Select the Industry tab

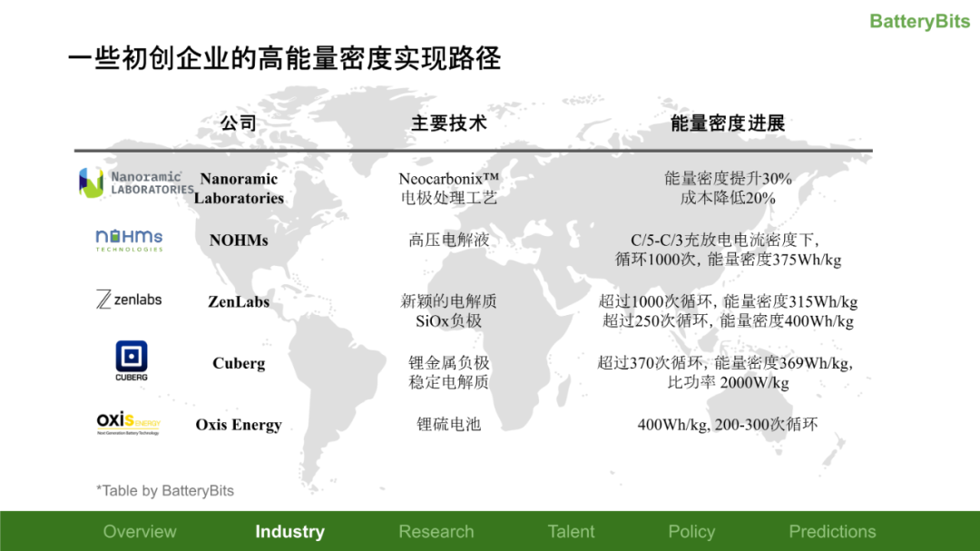click(x=290, y=532)
